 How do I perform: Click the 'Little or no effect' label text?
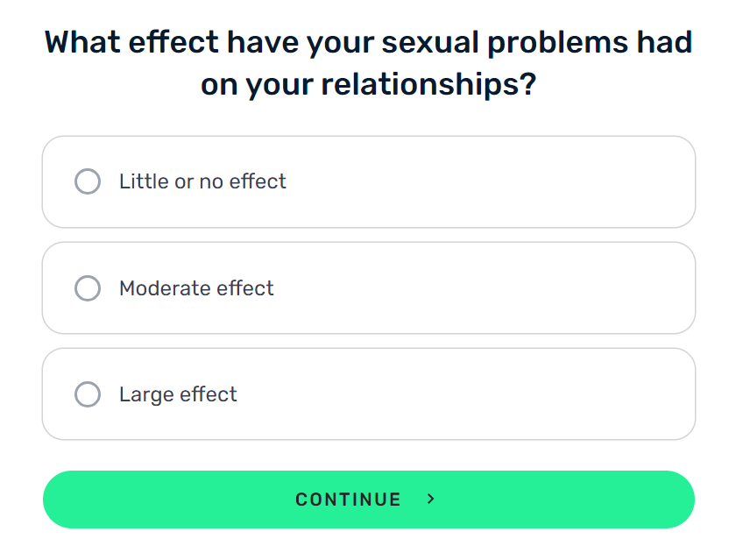[x=202, y=181]
